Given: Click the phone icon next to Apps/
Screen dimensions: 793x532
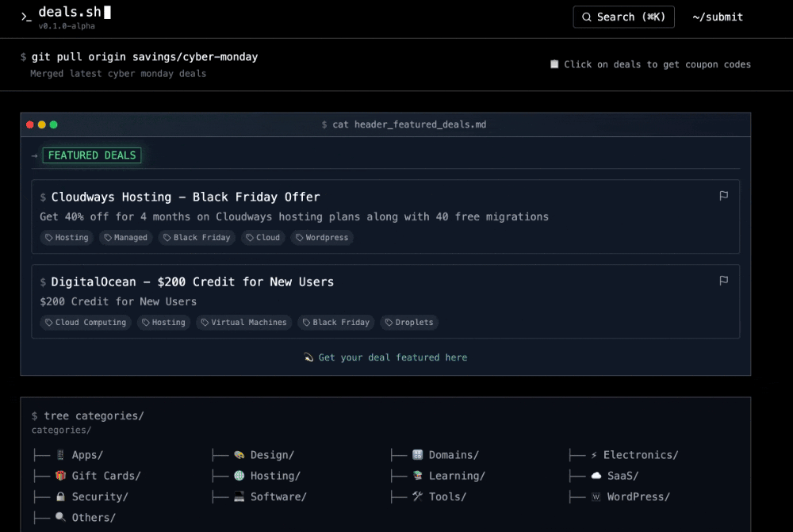Looking at the screenshot, I should click(60, 454).
